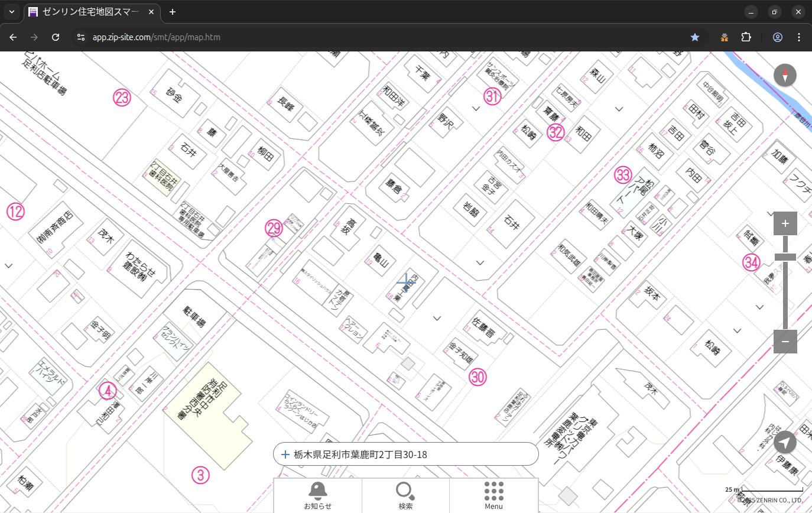Open a new browser tab

(x=173, y=12)
